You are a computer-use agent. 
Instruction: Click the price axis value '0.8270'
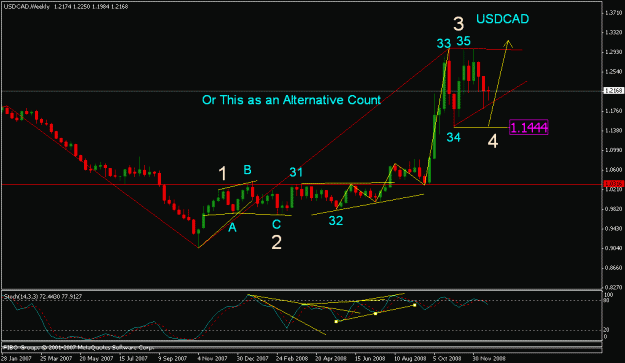(x=614, y=287)
